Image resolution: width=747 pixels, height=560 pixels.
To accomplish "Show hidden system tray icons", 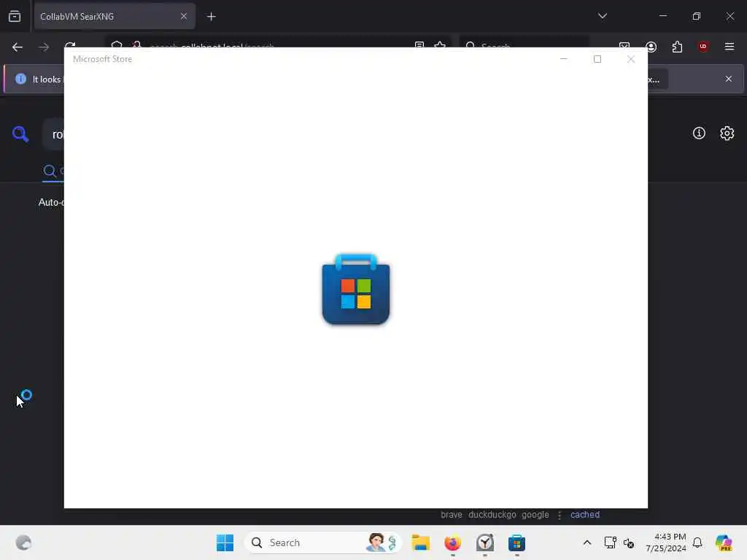I will tap(587, 542).
